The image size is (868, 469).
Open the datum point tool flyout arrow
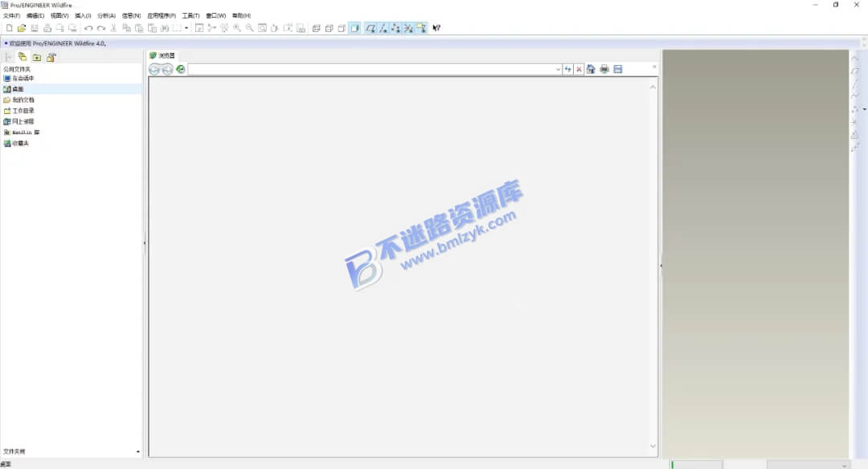pyautogui.click(x=865, y=109)
